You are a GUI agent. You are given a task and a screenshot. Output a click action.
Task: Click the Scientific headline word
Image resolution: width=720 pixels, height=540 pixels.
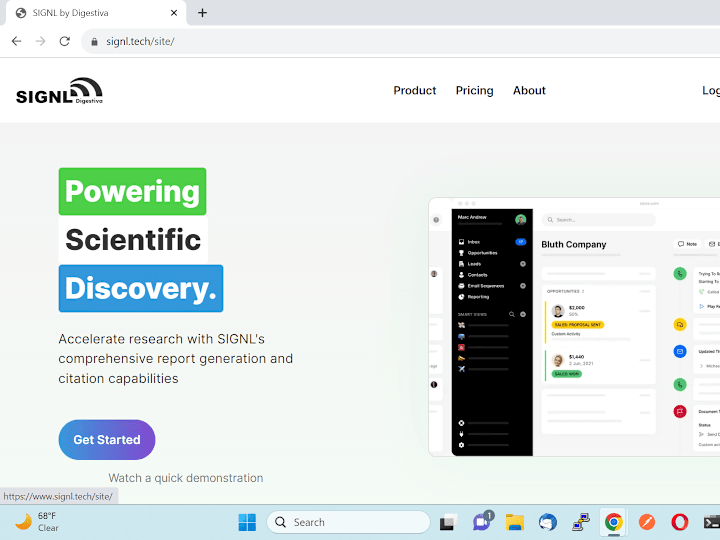click(x=133, y=240)
